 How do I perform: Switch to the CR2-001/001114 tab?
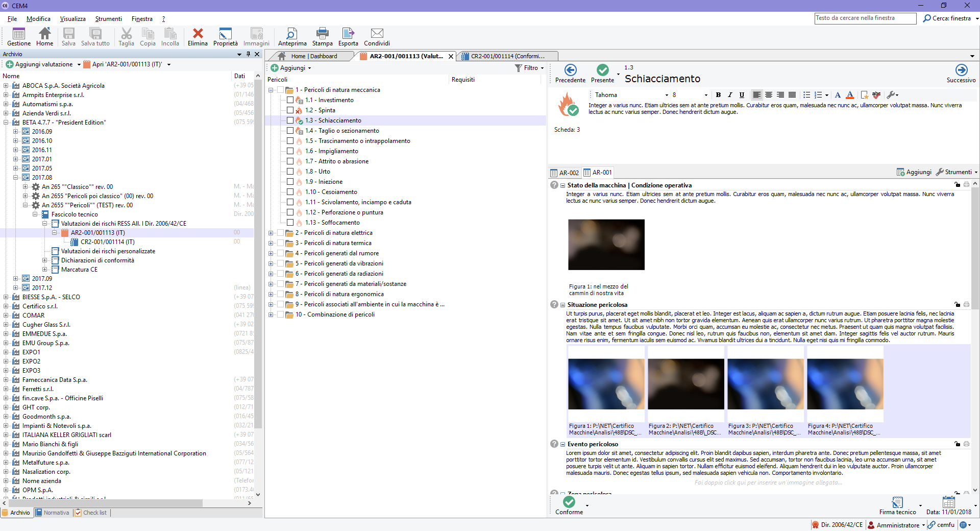click(x=507, y=56)
